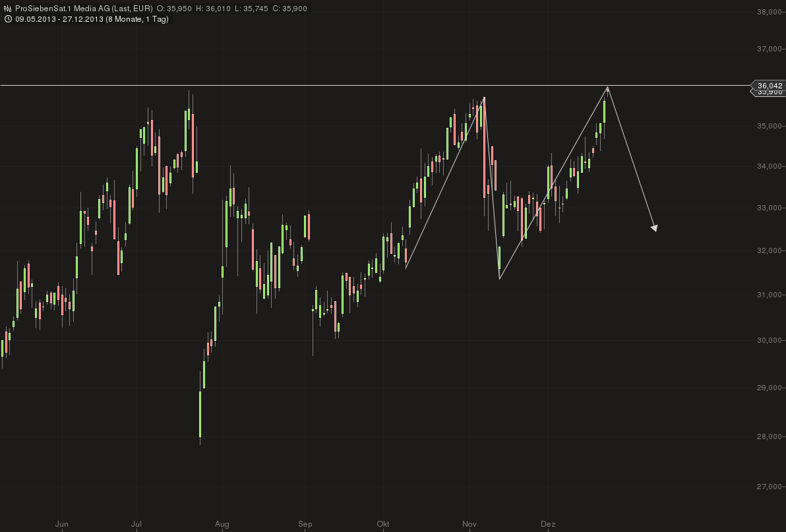The image size is (786, 532).
Task: Select the Dez label on time axis
Action: coord(548,524)
